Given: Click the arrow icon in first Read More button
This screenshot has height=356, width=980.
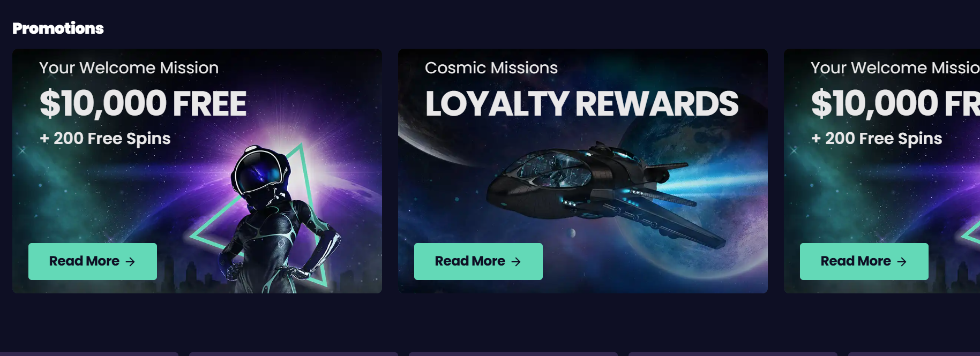Looking at the screenshot, I should 130,262.
